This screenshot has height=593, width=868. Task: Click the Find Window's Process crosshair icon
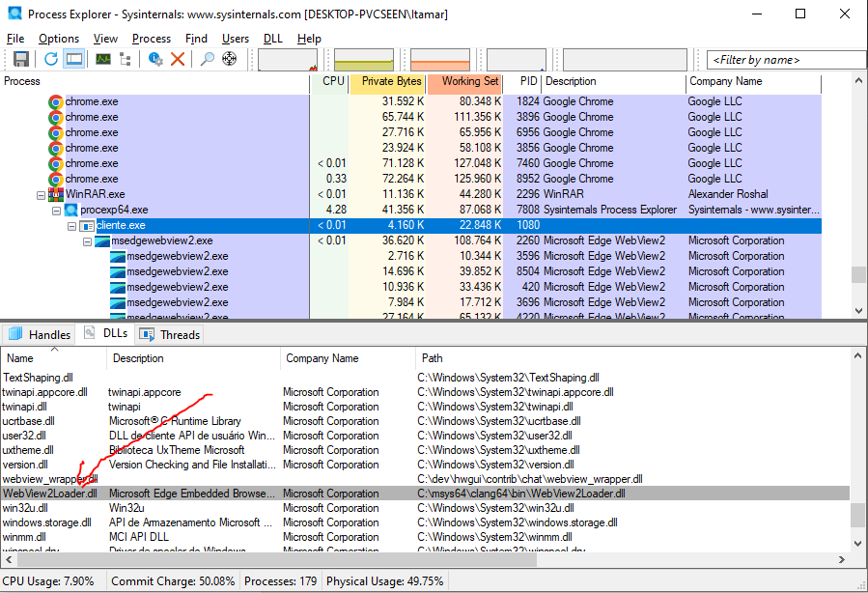229,59
